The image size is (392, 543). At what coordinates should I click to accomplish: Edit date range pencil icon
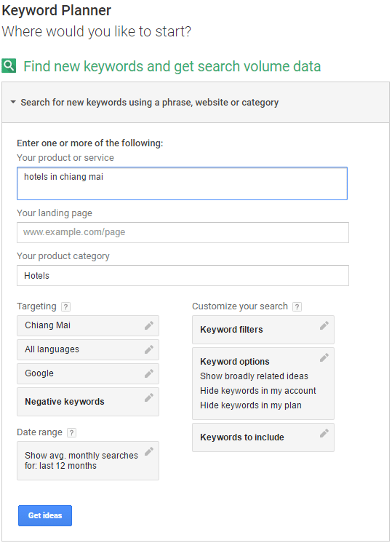[149, 451]
